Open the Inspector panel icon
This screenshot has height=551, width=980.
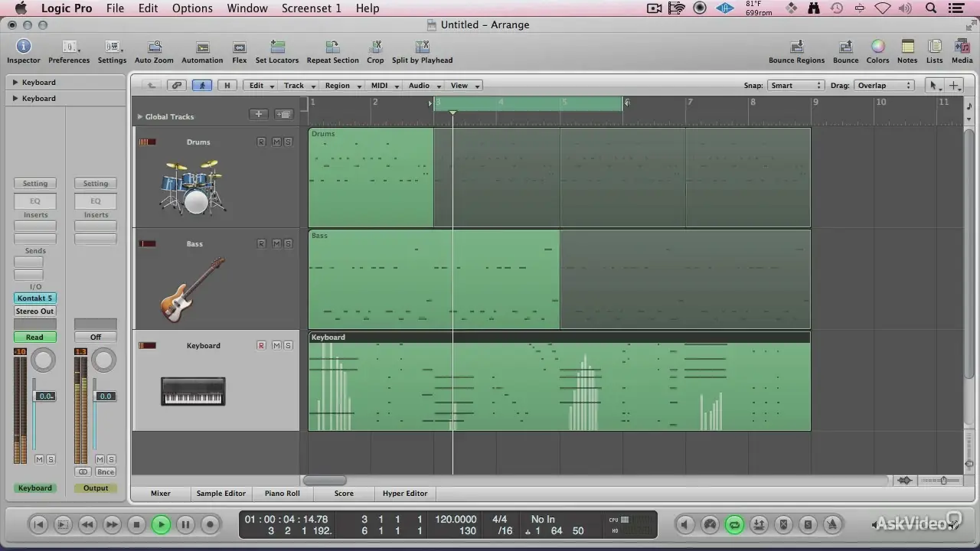(23, 47)
